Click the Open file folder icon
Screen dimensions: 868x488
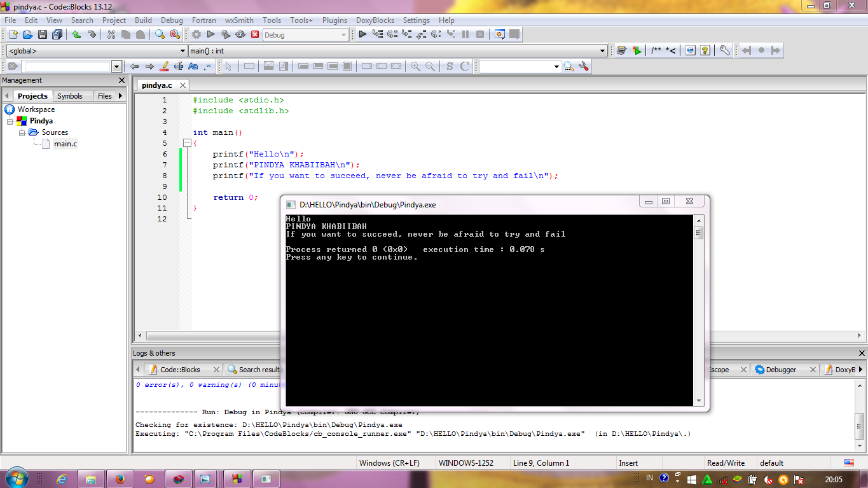(x=27, y=34)
